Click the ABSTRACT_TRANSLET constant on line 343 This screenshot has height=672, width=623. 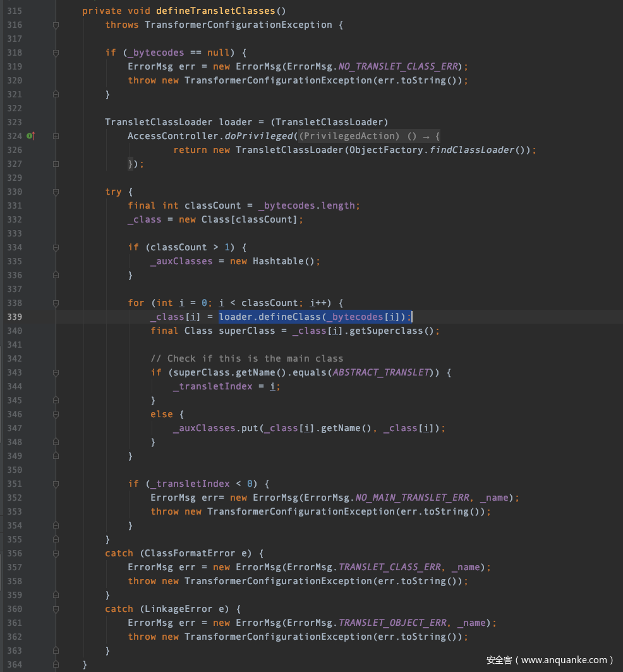click(381, 372)
